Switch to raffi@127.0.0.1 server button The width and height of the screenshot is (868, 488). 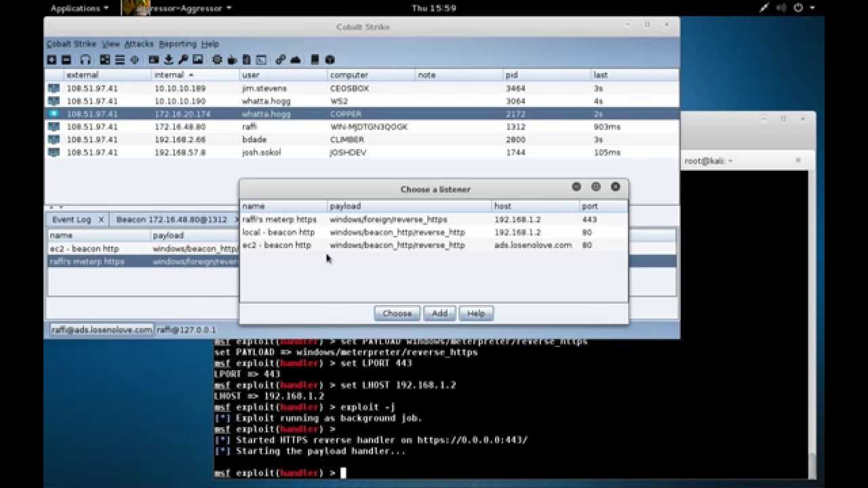point(186,329)
